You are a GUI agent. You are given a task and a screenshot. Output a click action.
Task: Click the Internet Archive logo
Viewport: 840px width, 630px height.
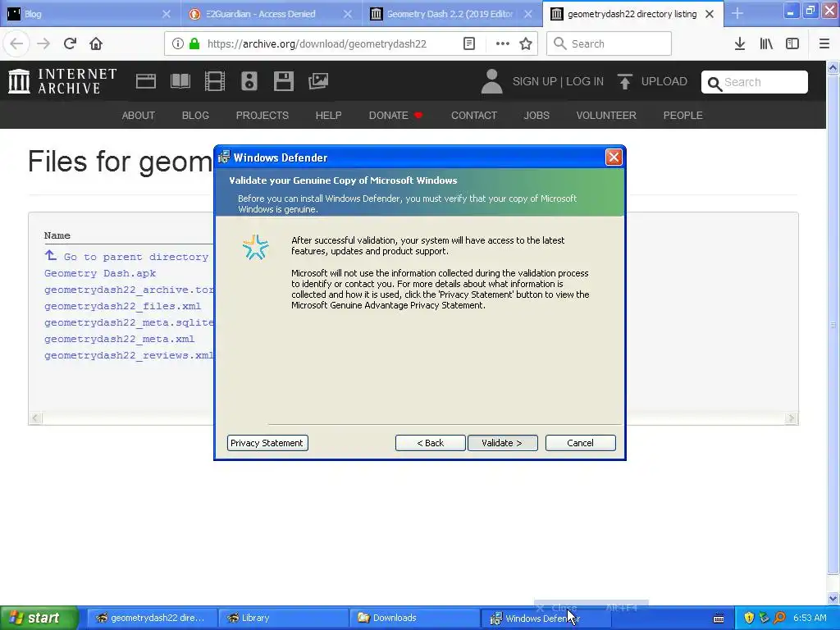coord(62,81)
